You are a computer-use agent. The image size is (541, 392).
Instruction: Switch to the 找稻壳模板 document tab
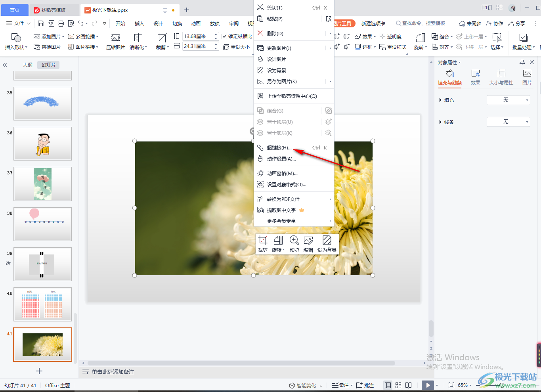pyautogui.click(x=54, y=10)
